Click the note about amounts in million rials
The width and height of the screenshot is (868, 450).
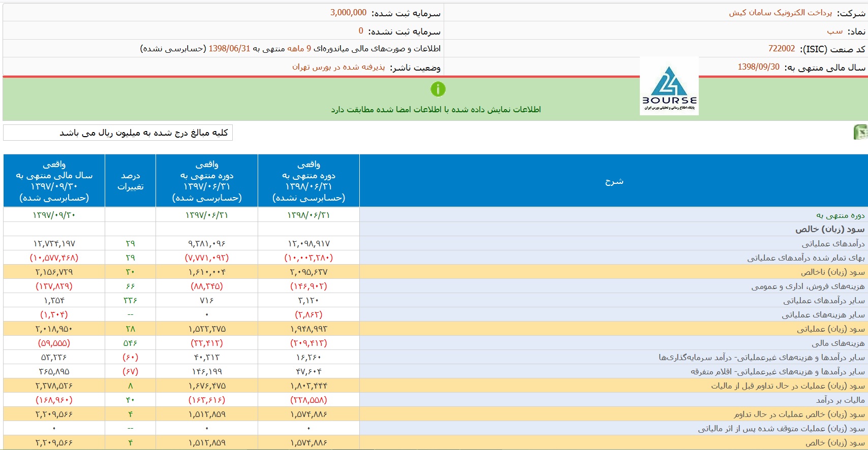point(143,133)
